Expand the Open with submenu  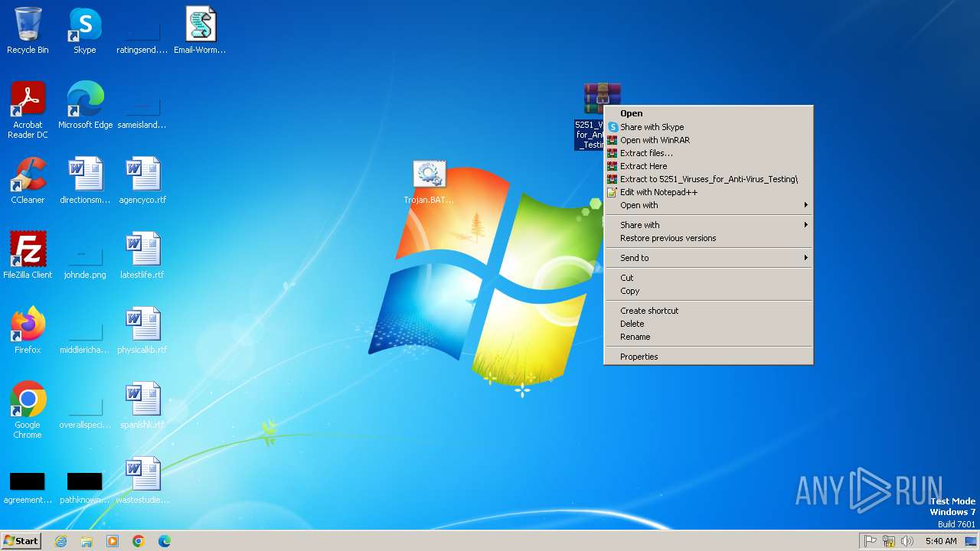coord(708,205)
